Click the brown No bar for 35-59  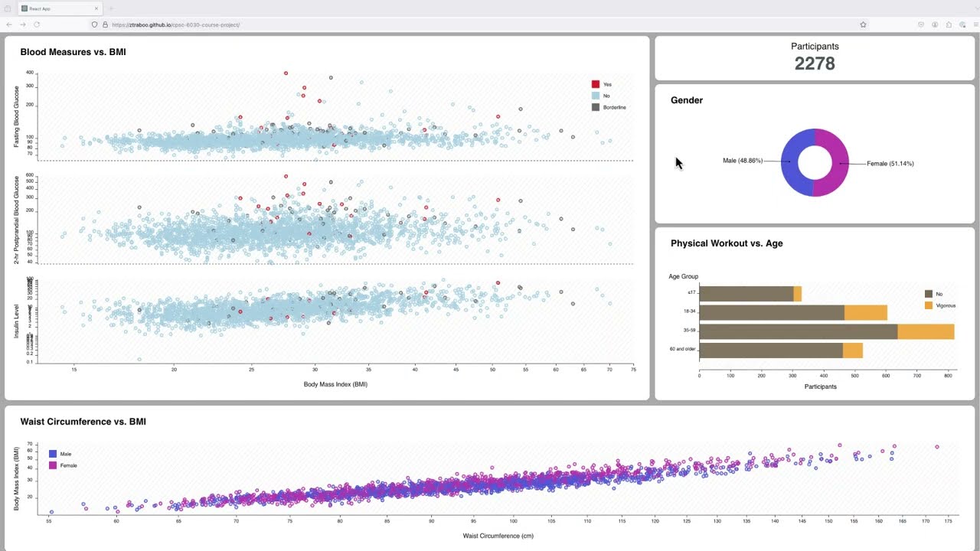click(799, 331)
